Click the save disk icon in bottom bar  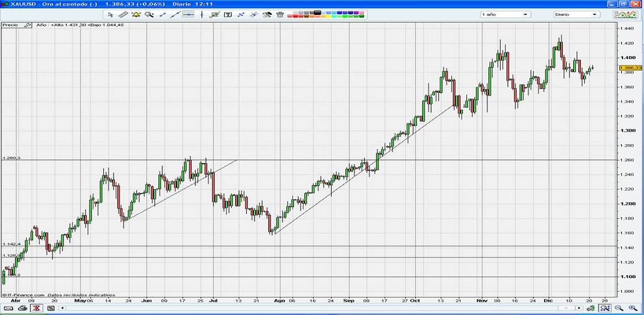tap(51, 308)
